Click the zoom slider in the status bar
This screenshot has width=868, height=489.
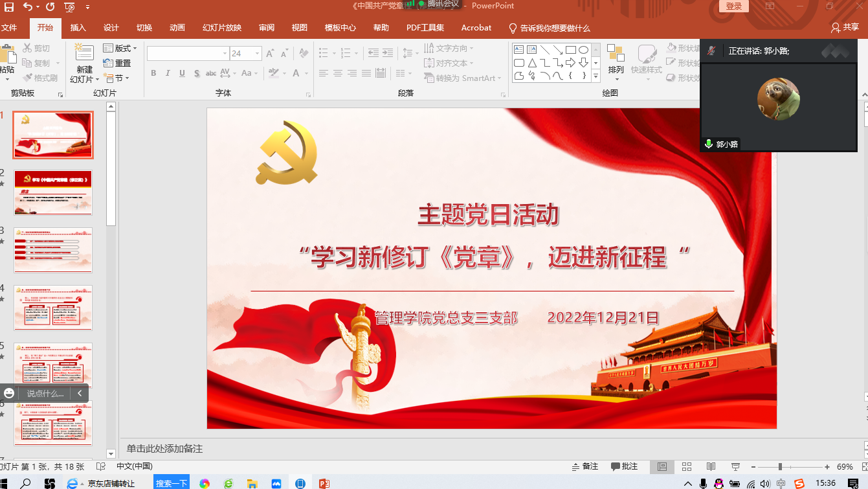(780, 467)
